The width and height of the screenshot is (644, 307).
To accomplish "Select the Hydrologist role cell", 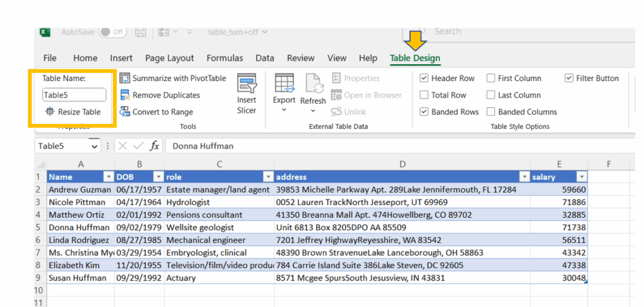I will [219, 202].
